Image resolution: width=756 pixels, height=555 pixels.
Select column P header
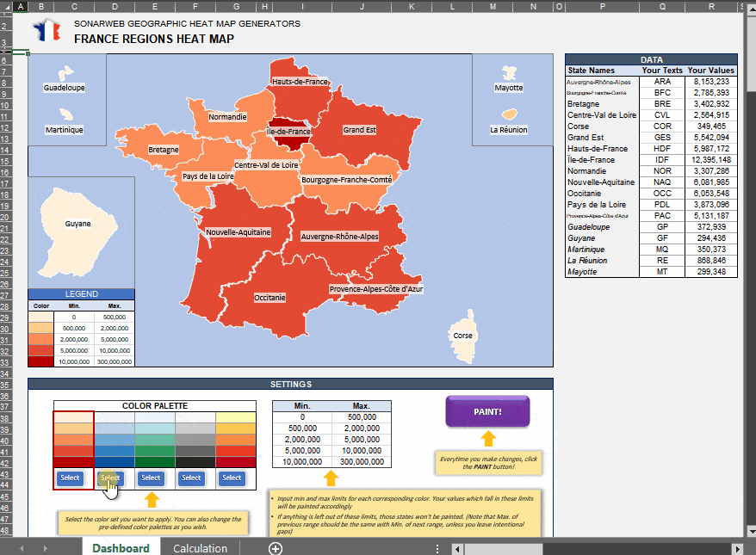[x=602, y=6]
